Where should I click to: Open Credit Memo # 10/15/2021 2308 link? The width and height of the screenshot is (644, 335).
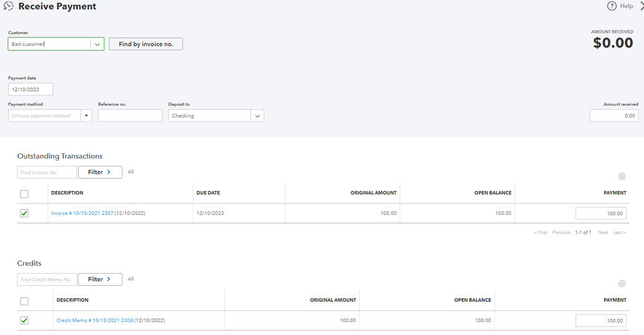pyautogui.click(x=93, y=320)
